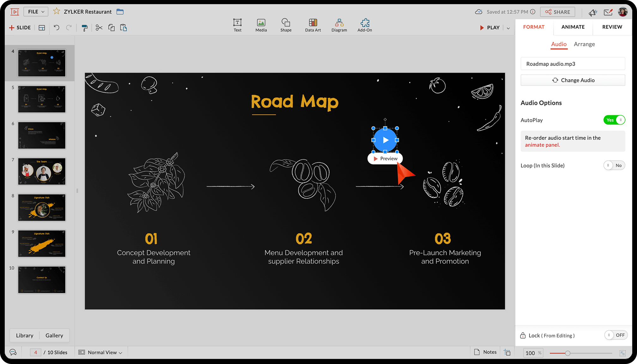
Task: Follow the animate panel link
Action: [x=542, y=145]
